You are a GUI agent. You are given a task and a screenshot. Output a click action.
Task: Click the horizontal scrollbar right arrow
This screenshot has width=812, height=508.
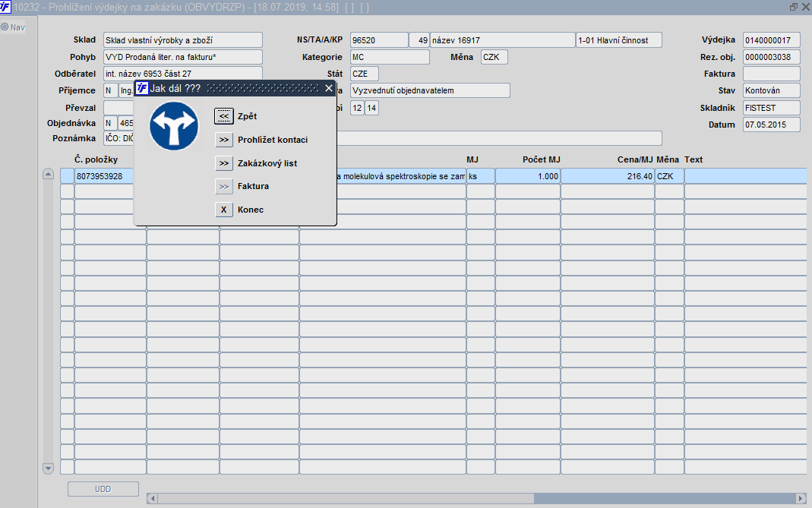(x=800, y=498)
